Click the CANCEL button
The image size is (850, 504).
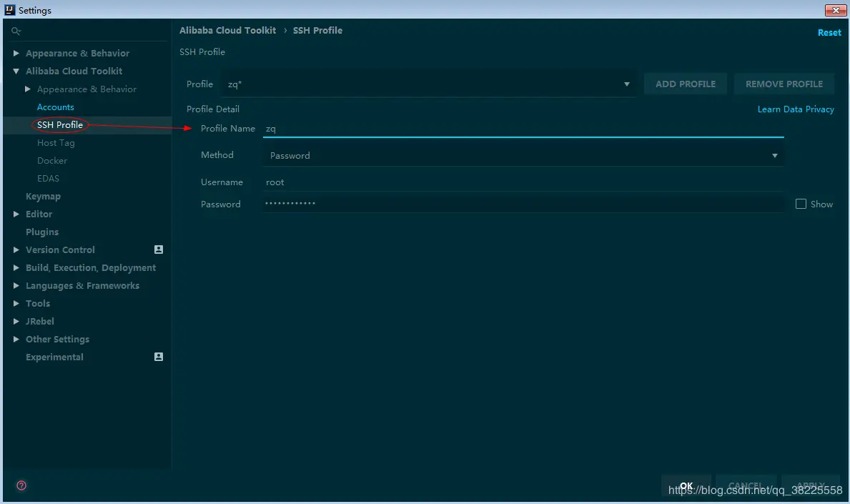[x=746, y=486]
